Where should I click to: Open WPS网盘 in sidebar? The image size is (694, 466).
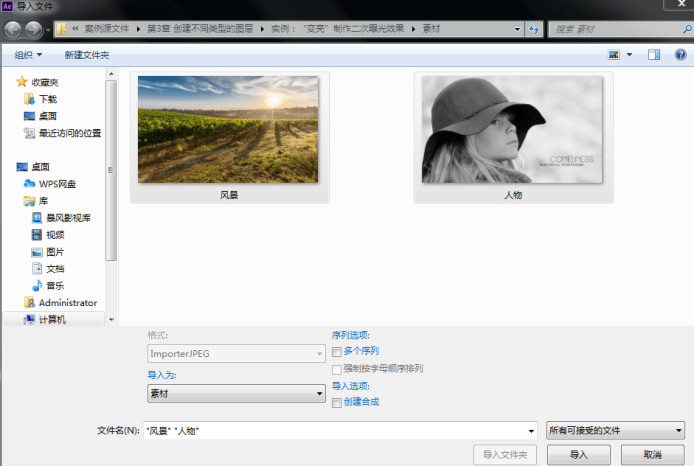(x=50, y=184)
